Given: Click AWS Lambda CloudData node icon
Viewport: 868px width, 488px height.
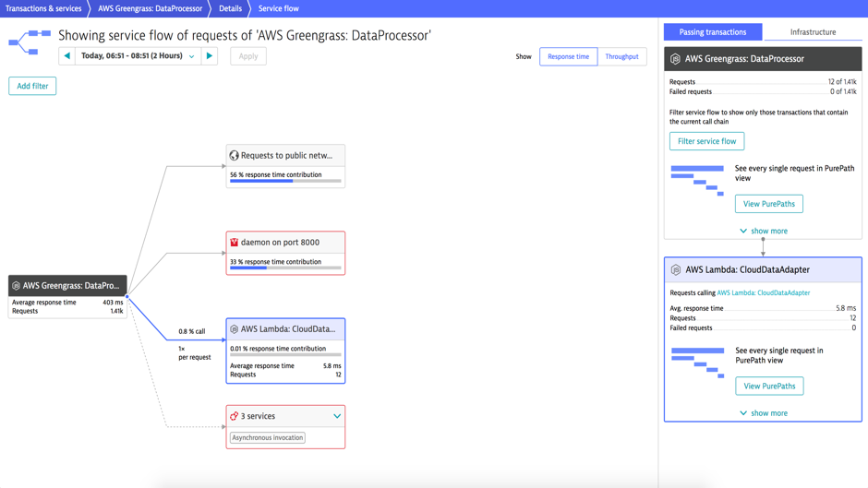Looking at the screenshot, I should click(x=235, y=329).
